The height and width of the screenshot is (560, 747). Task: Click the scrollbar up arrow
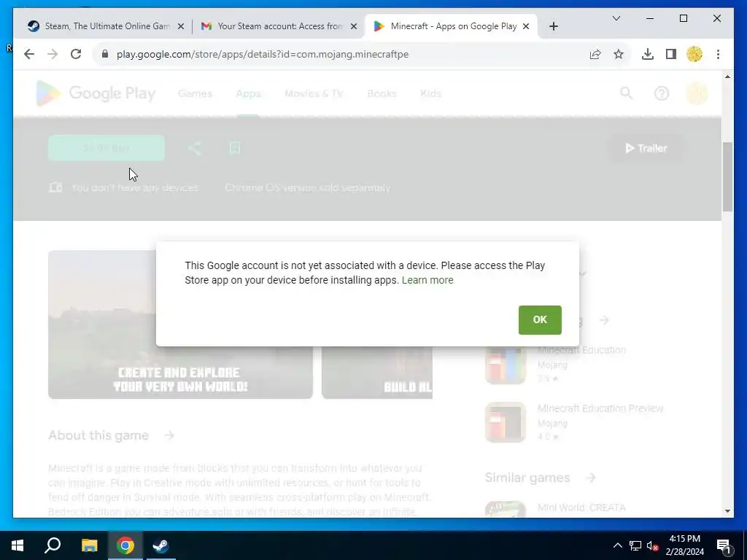[727, 77]
